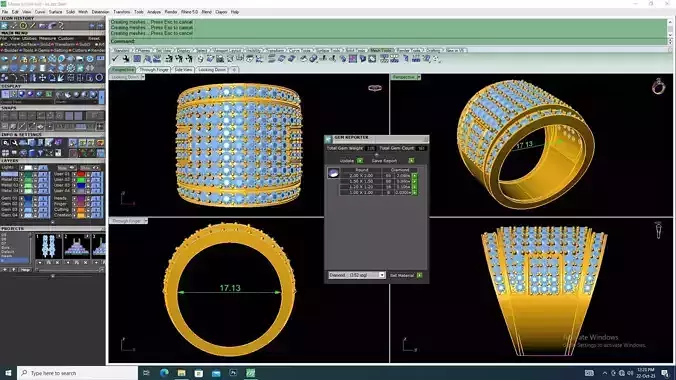Click the checkmark icon in Mesh Tools toolbar

(x=115, y=59)
